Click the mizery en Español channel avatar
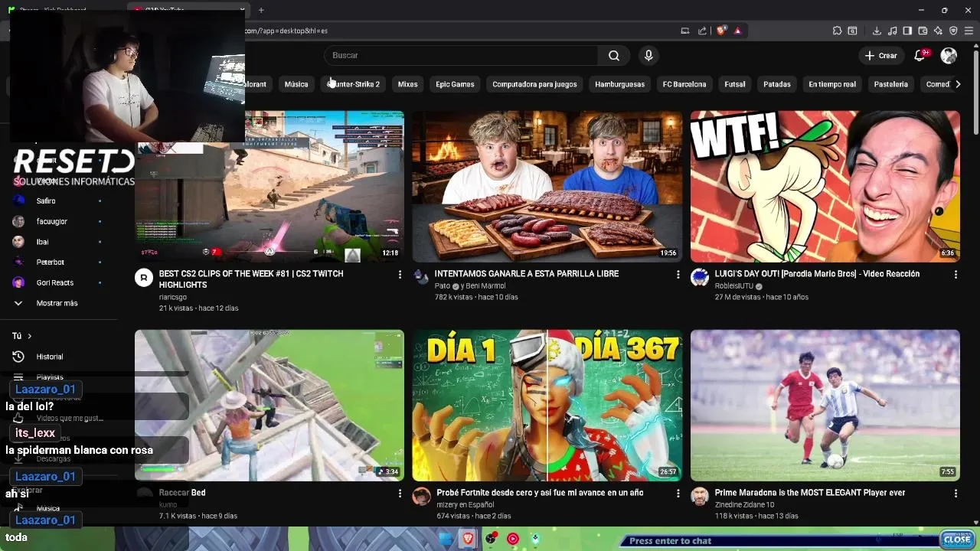980x551 pixels. coord(422,497)
